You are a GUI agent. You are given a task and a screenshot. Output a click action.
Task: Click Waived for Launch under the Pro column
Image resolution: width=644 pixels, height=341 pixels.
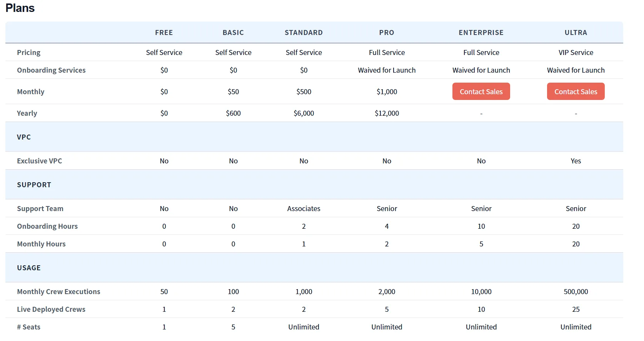tap(387, 70)
